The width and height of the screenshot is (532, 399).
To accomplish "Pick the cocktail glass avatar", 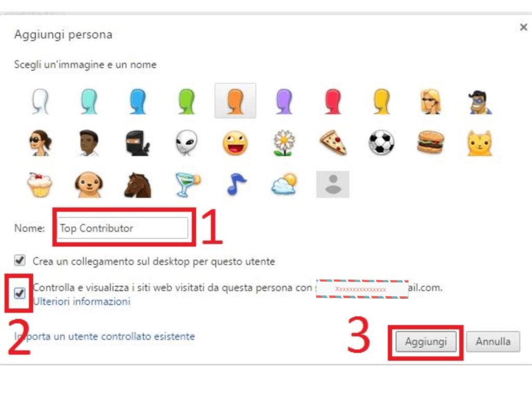I will 188,185.
